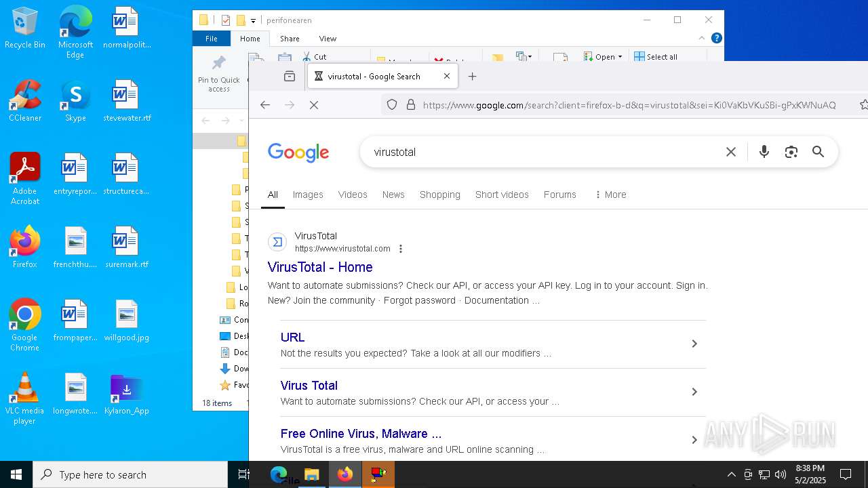Open the Virus Total sitelink
Viewport: 868px width, 488px height.
pos(309,385)
